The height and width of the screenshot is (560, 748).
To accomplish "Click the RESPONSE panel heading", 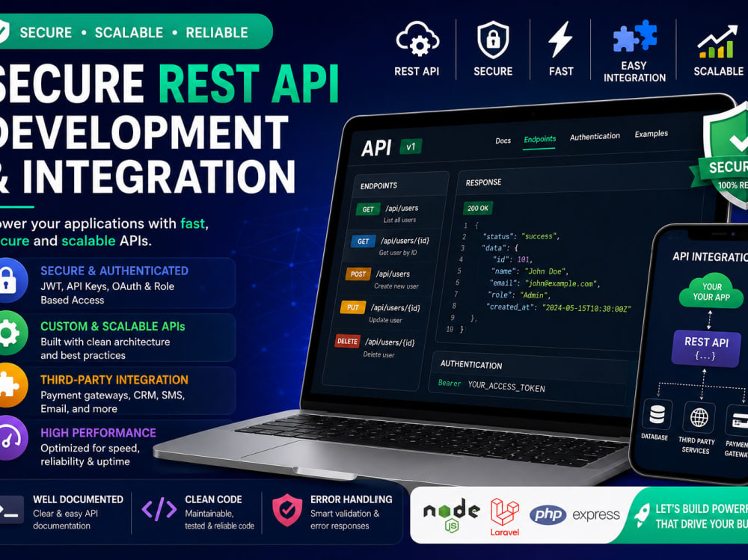I will tap(483, 182).
